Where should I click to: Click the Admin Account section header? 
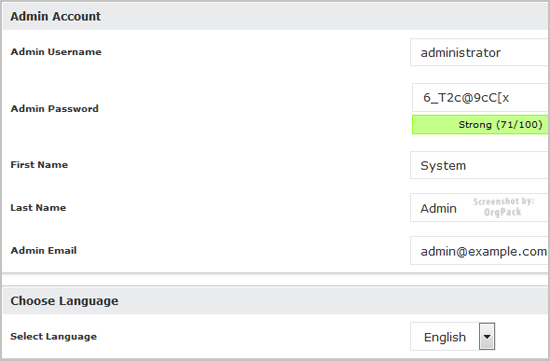(276, 16)
